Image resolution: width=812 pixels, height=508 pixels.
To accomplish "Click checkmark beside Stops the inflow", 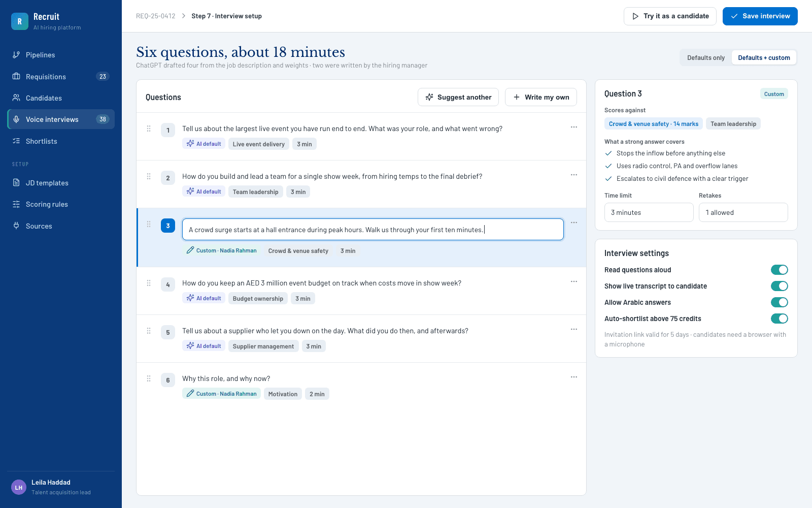I will pos(608,153).
